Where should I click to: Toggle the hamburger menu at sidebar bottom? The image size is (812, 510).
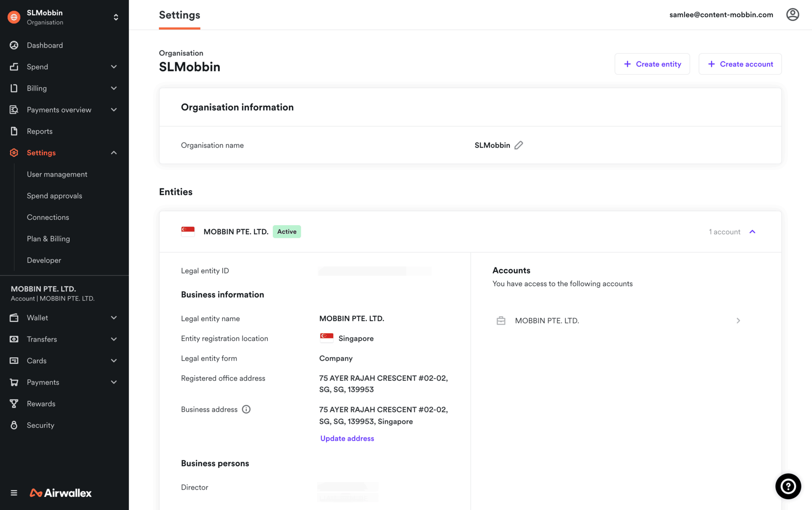pos(14,493)
